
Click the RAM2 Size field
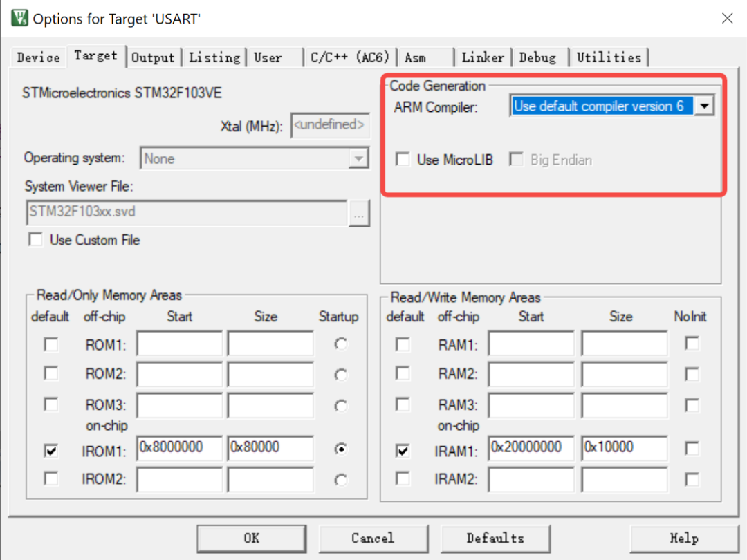(624, 374)
